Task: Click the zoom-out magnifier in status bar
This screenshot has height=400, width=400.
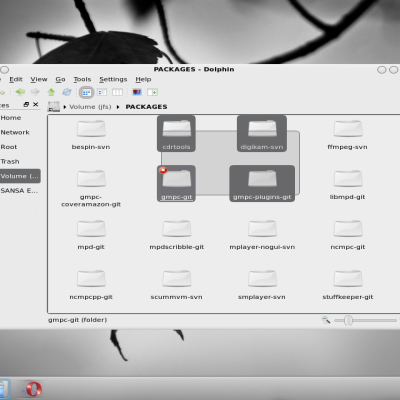Action: (x=326, y=320)
